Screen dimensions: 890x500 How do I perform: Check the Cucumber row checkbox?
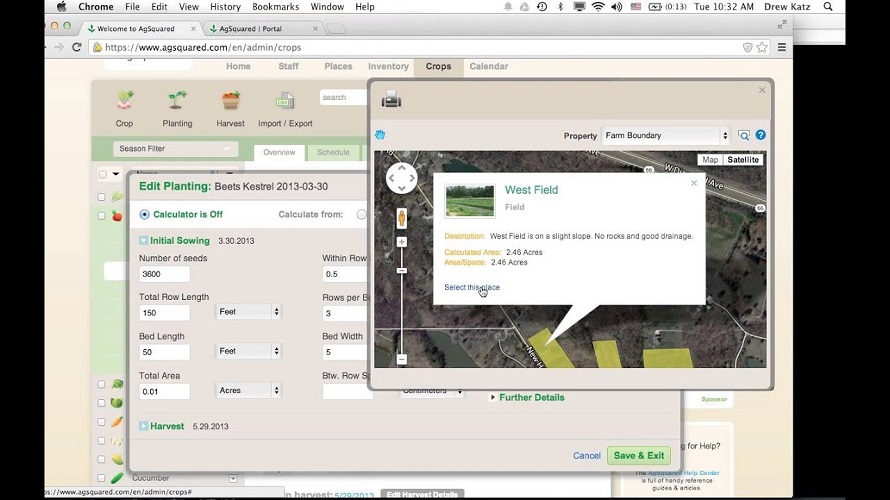101,478
